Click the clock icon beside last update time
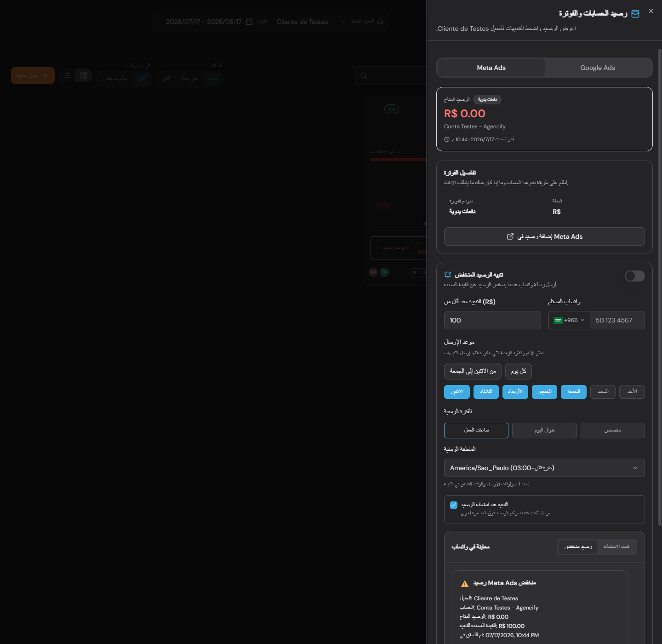 tap(447, 139)
